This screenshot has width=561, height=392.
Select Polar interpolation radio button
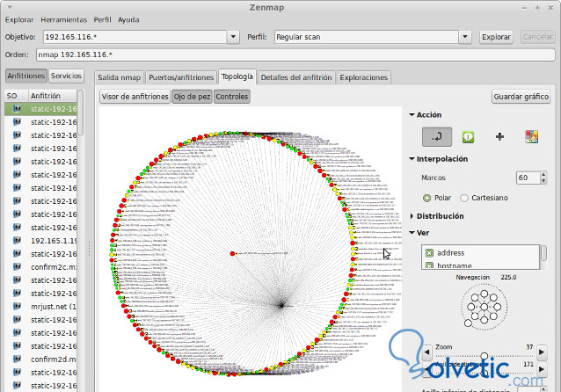coord(426,198)
